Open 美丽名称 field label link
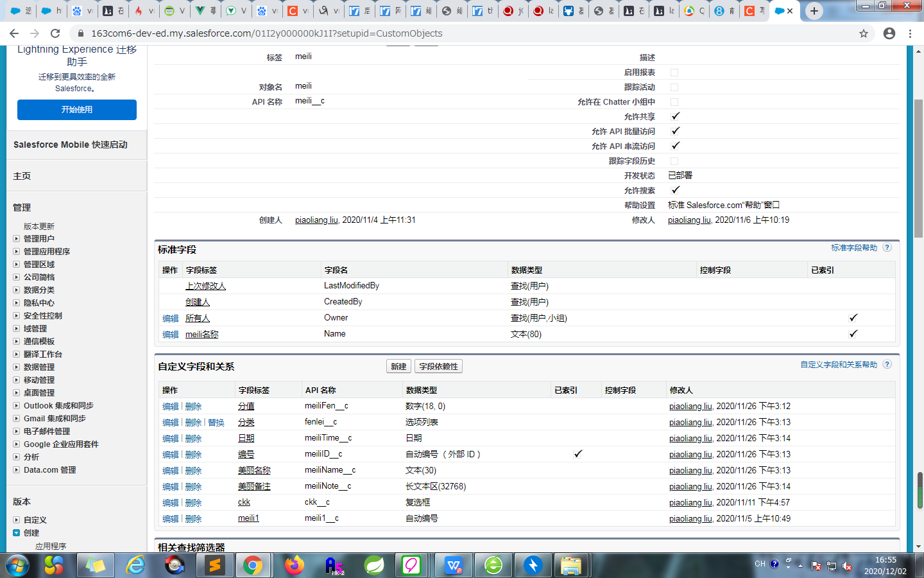The width and height of the screenshot is (924, 578). [x=254, y=470]
